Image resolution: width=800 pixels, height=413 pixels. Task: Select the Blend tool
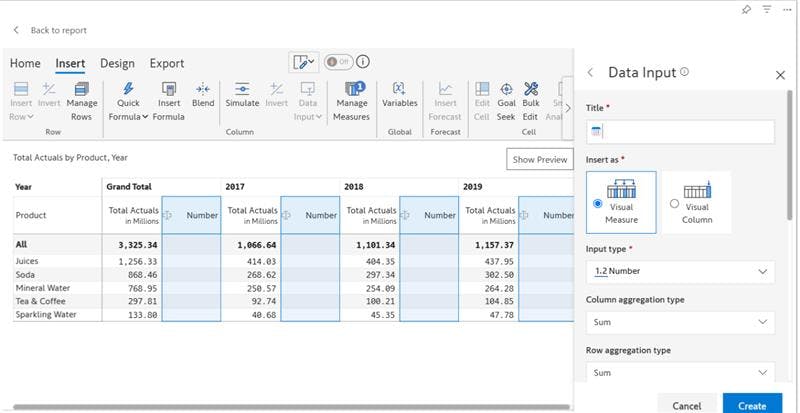pyautogui.click(x=203, y=90)
